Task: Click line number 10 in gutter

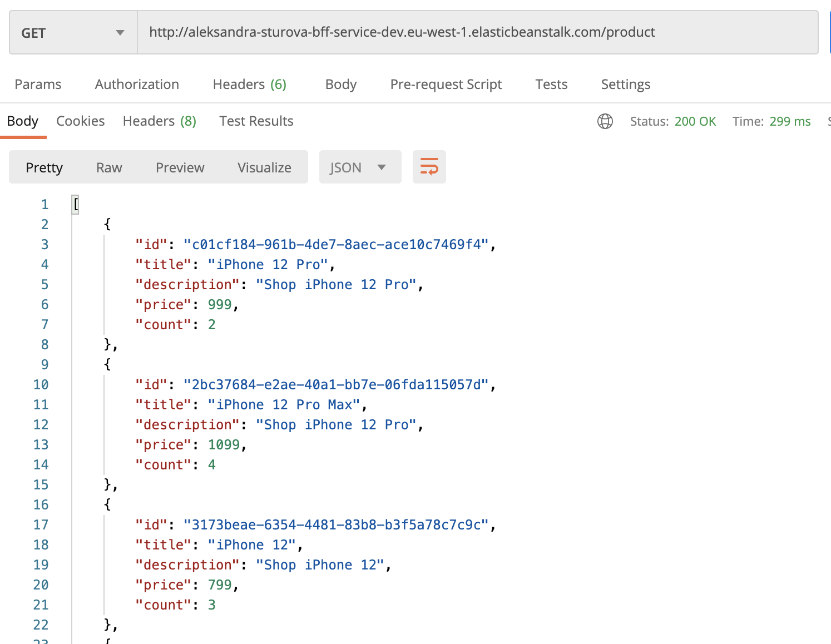Action: click(41, 385)
